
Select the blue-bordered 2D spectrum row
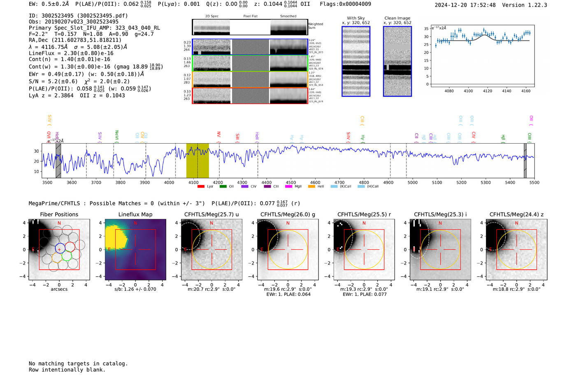pyautogui.click(x=250, y=47)
